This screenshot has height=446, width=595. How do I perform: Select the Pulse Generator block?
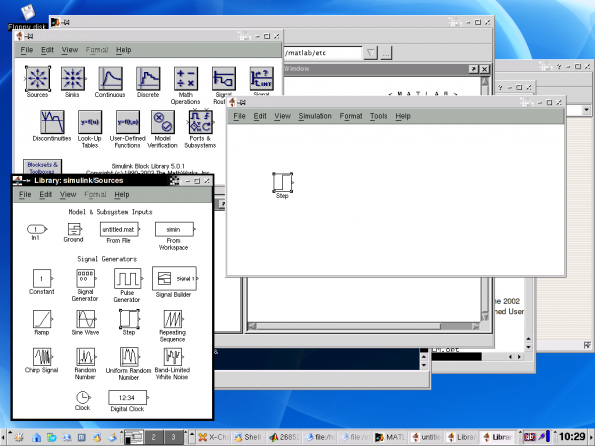pyautogui.click(x=128, y=279)
